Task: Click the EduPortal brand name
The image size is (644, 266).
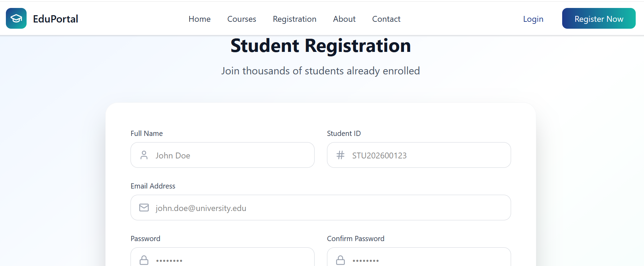Action: [x=56, y=19]
